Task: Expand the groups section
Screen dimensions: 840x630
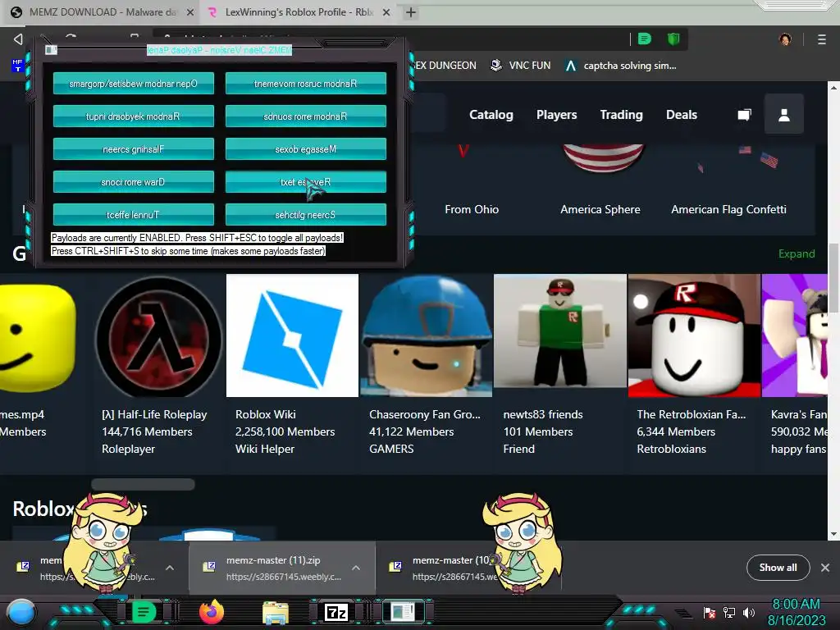Action: [x=796, y=253]
